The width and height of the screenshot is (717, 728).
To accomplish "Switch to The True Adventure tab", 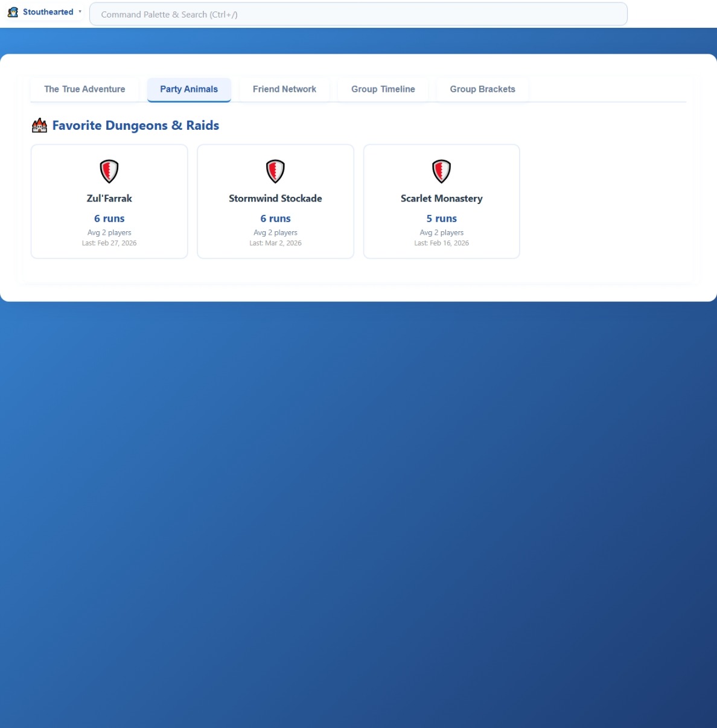I will [84, 89].
